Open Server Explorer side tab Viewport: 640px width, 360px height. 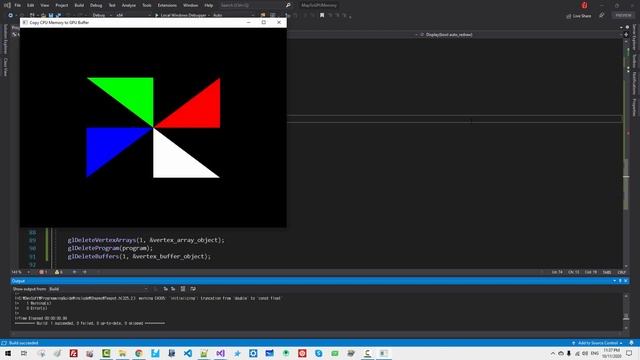634,38
